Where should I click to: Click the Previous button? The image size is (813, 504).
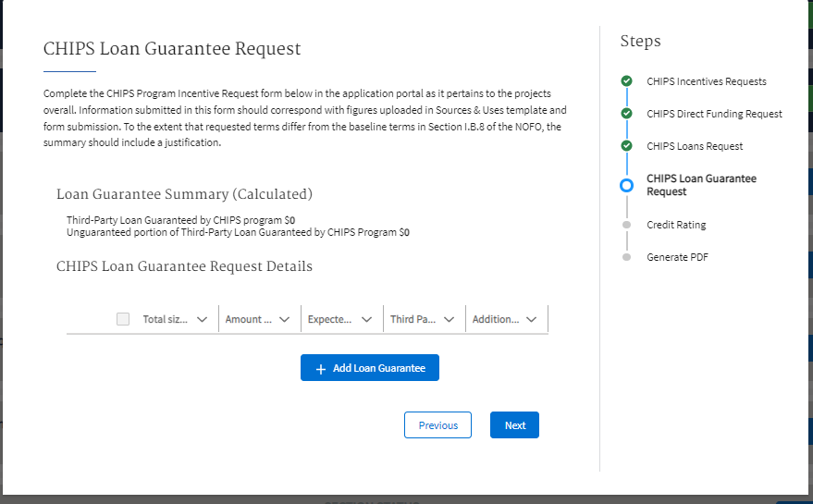pyautogui.click(x=437, y=425)
